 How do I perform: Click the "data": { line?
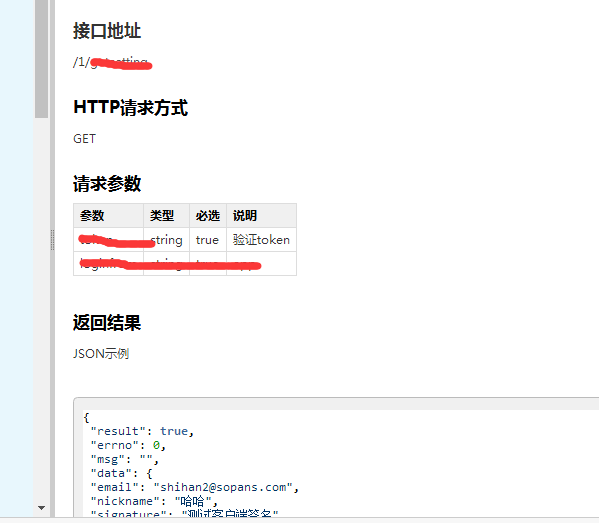pyautogui.click(x=121, y=473)
